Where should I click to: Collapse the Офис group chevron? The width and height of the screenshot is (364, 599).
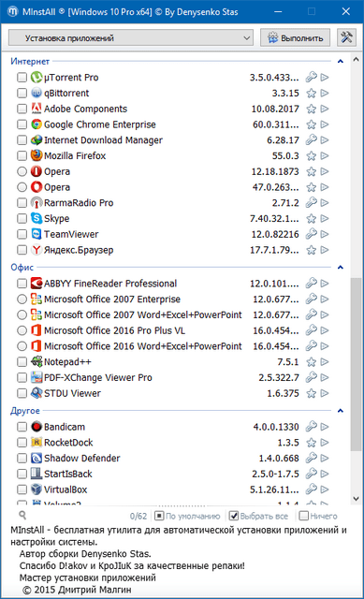click(341, 267)
